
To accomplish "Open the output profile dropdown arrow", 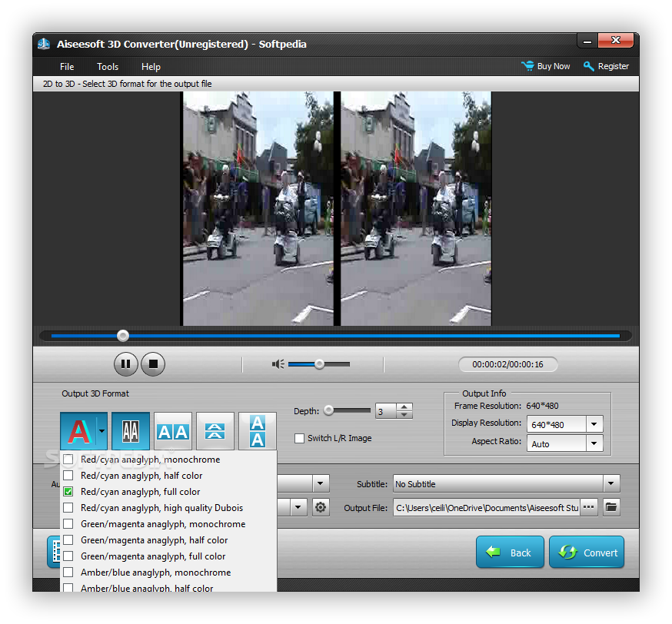I will click(x=298, y=507).
